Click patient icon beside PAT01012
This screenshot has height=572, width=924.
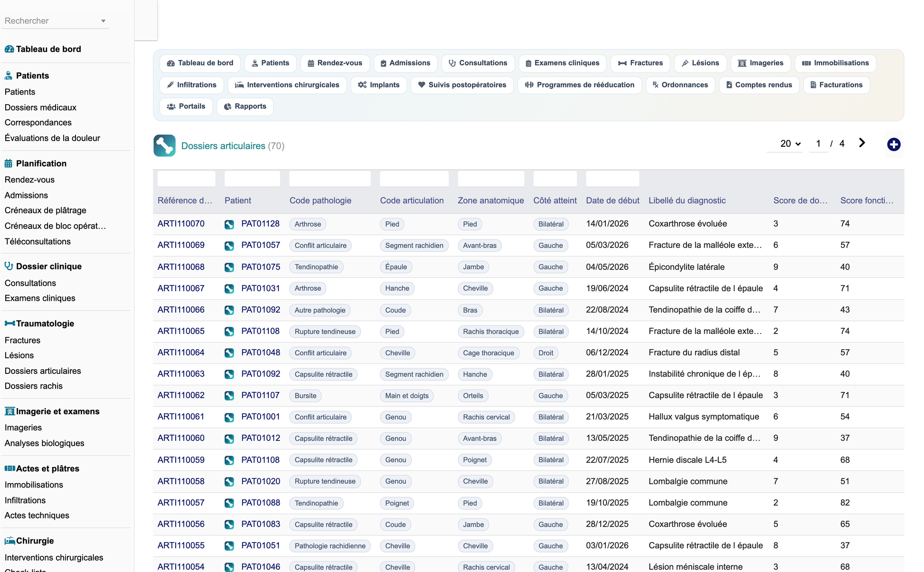(x=229, y=439)
